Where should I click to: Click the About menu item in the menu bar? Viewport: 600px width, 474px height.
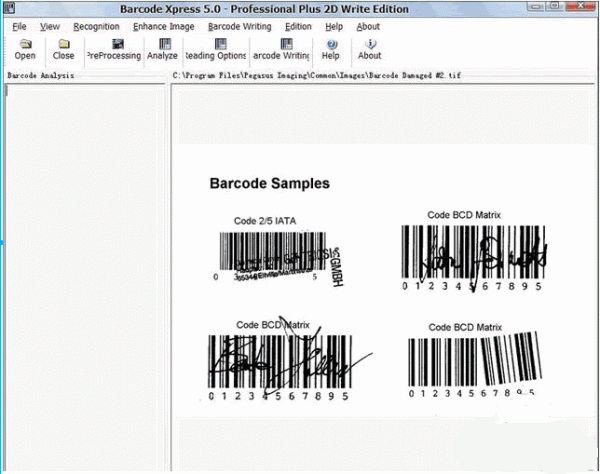tap(368, 26)
